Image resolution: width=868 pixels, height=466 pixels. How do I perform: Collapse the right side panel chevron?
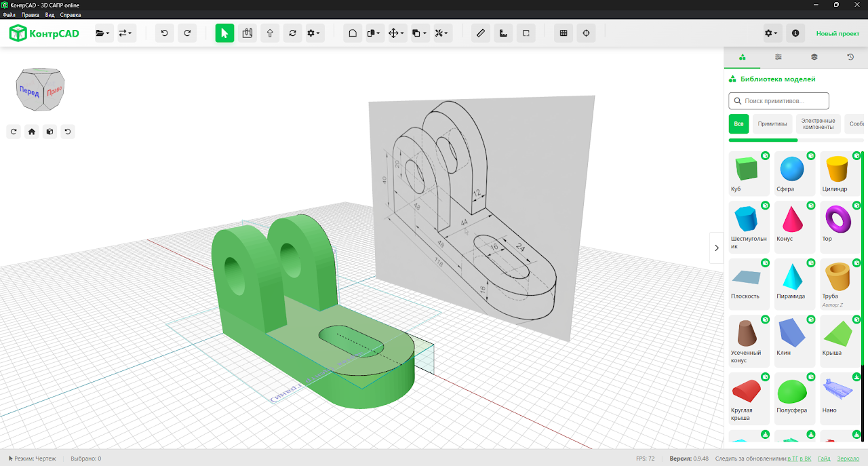coord(717,248)
